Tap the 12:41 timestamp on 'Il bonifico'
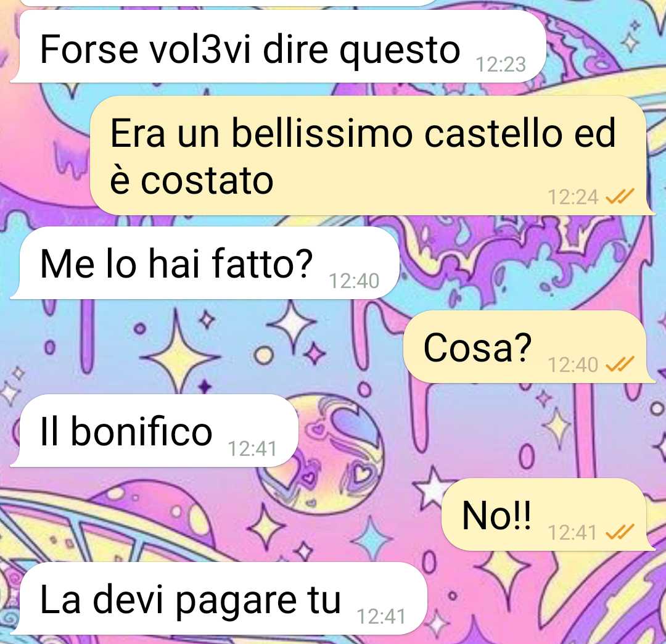Viewport: 666px width, 644px height. [252, 448]
